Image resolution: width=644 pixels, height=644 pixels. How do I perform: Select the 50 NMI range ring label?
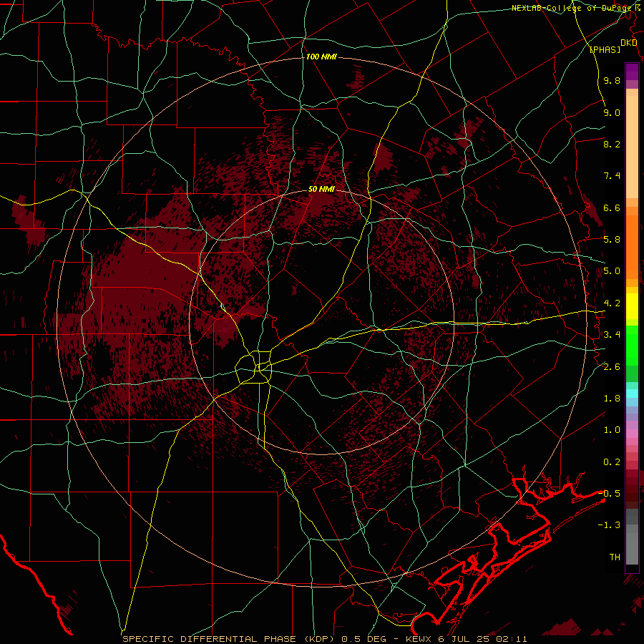point(321,189)
